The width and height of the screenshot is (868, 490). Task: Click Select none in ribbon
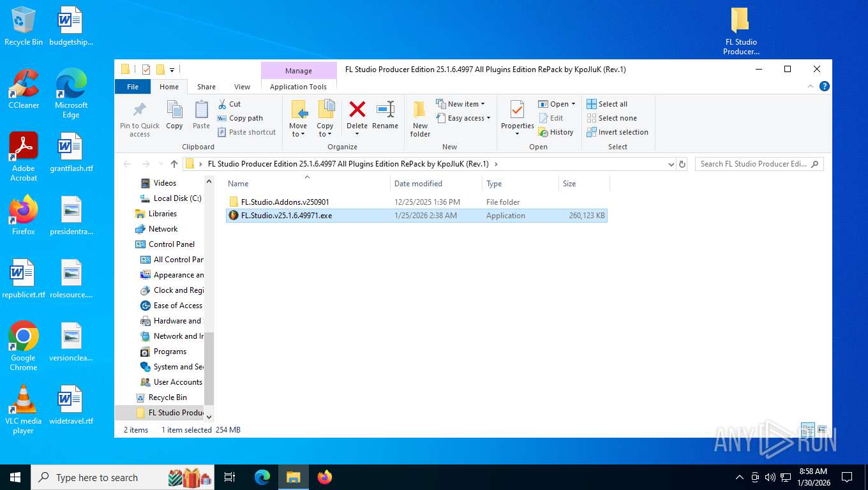(611, 118)
